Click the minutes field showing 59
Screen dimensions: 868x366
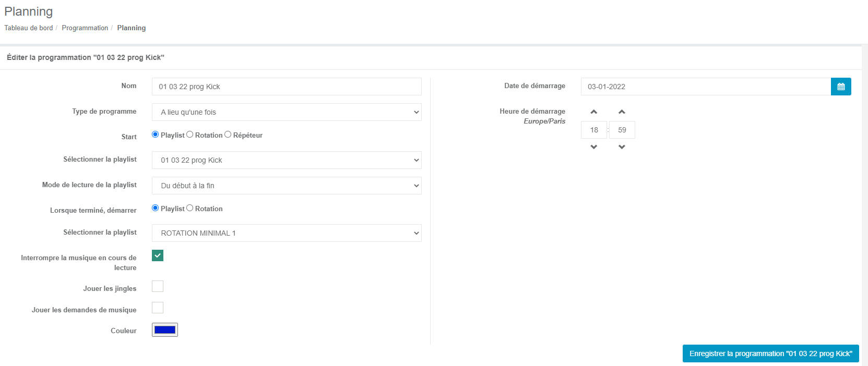coord(622,130)
